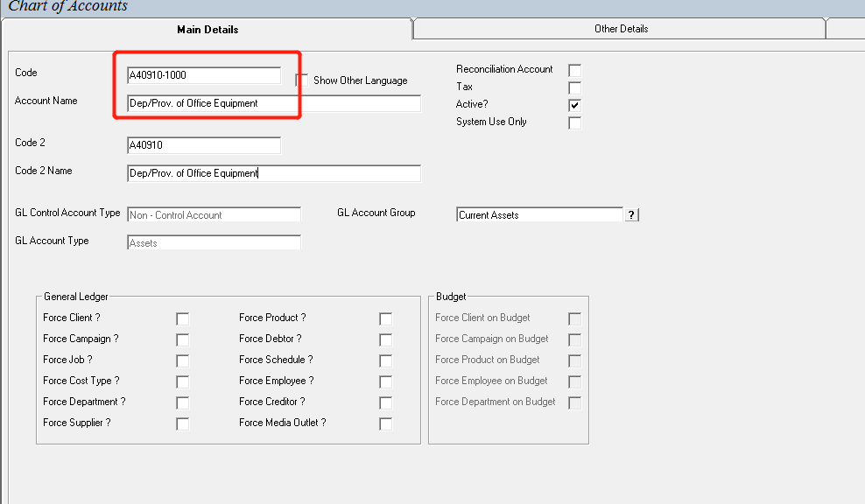Click the Code input field
This screenshot has width=865, height=504.
pos(204,75)
